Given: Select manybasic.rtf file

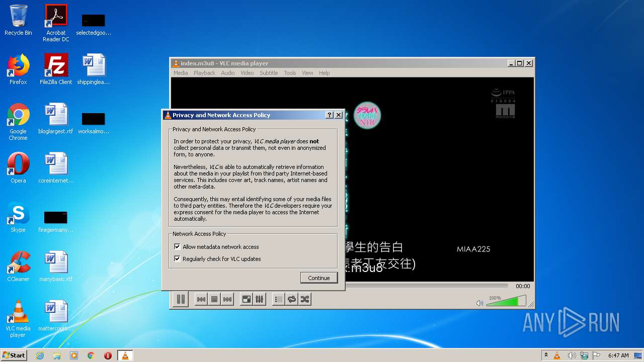Looking at the screenshot, I should 56,266.
